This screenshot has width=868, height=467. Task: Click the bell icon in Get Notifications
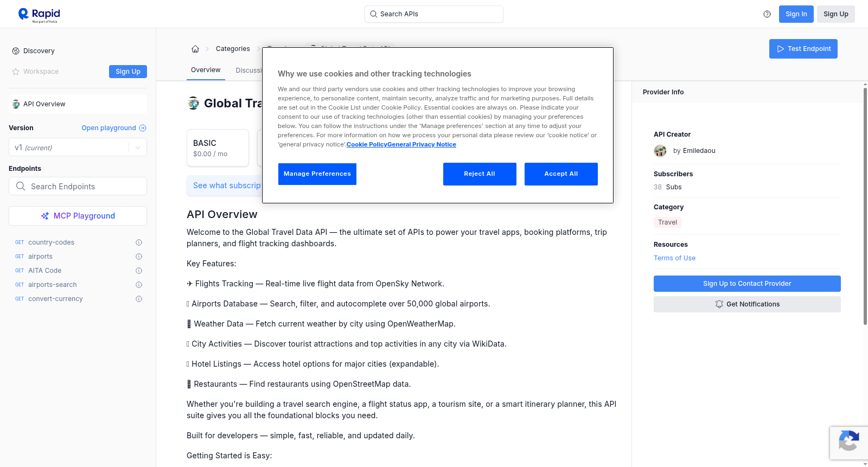[719, 304]
